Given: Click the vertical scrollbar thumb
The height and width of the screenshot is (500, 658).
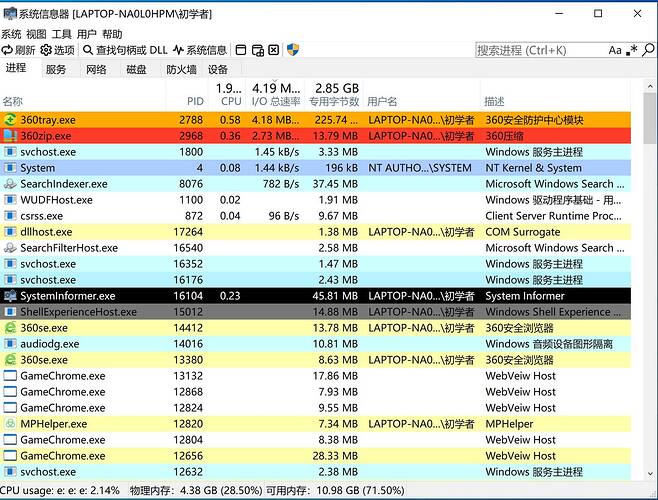Looking at the screenshot, I should click(650, 118).
